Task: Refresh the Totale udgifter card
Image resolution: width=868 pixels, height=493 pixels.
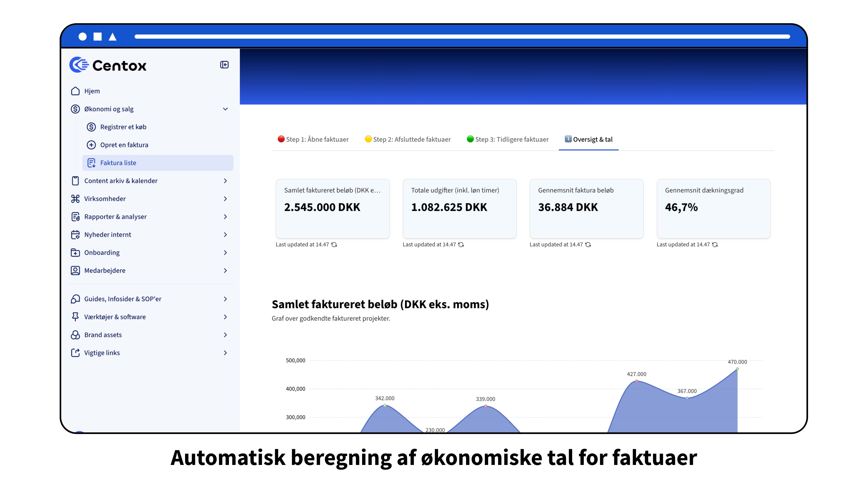Action: point(461,244)
